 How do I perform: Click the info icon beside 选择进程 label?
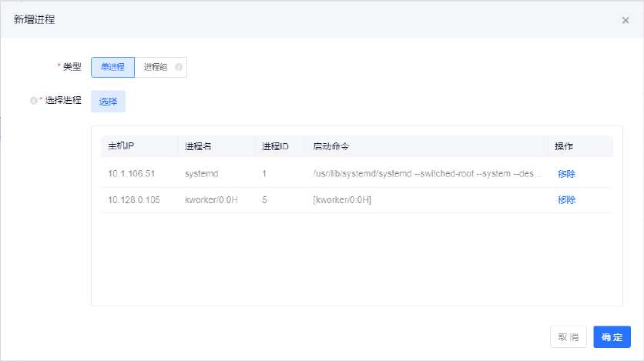coord(33,101)
